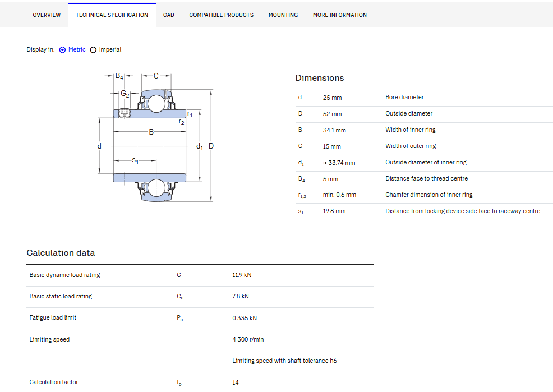Click the calculation factor value '14'
This screenshot has height=392, width=553.
pos(235,382)
